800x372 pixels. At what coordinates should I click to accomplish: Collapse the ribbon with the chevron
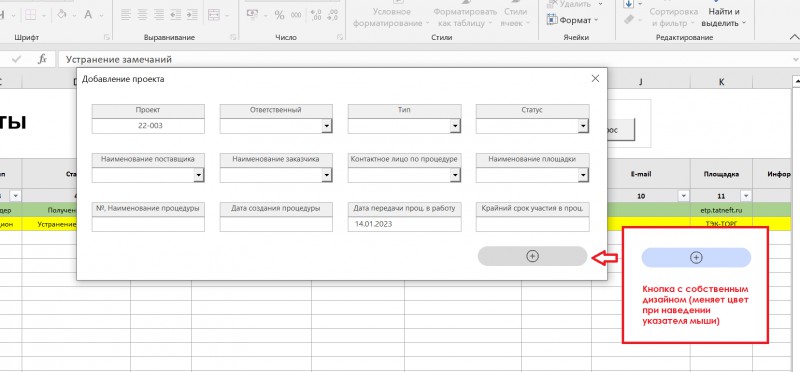794,37
